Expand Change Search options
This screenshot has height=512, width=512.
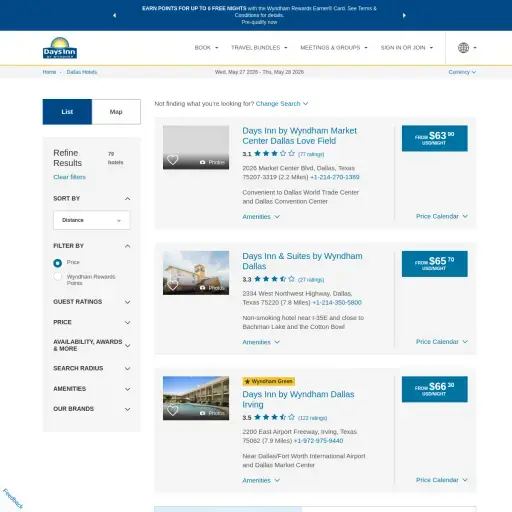[282, 104]
